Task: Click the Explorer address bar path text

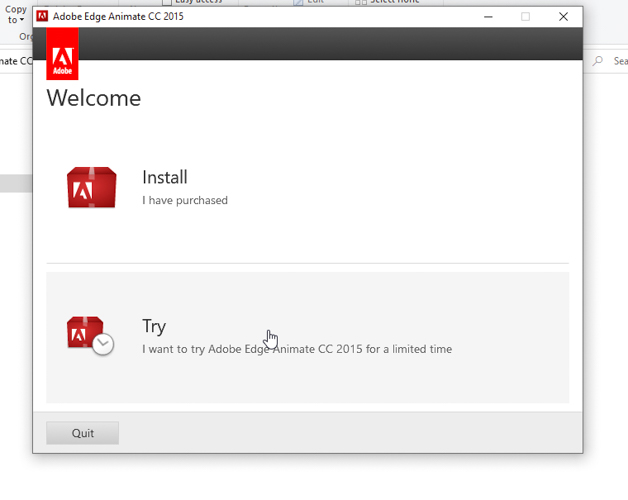Action: coord(16,61)
